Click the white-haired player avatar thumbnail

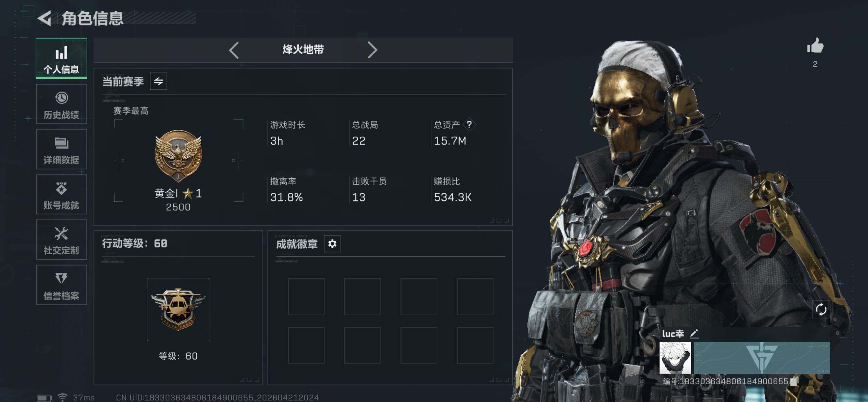coord(675,358)
